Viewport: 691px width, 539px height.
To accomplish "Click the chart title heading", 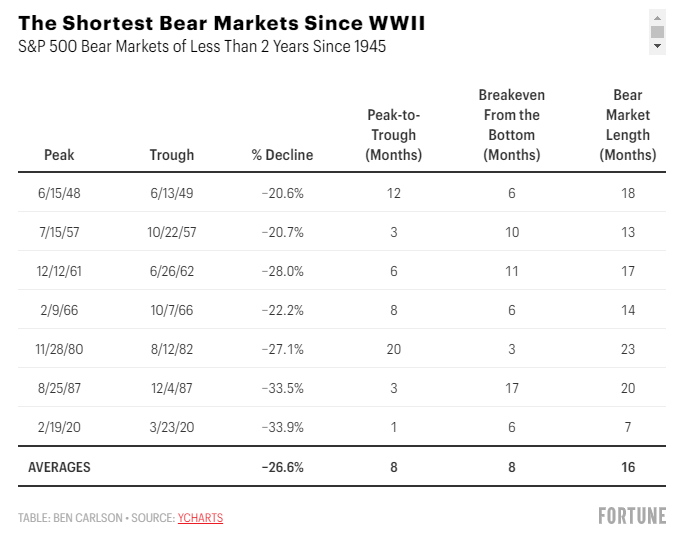I will click(x=222, y=23).
